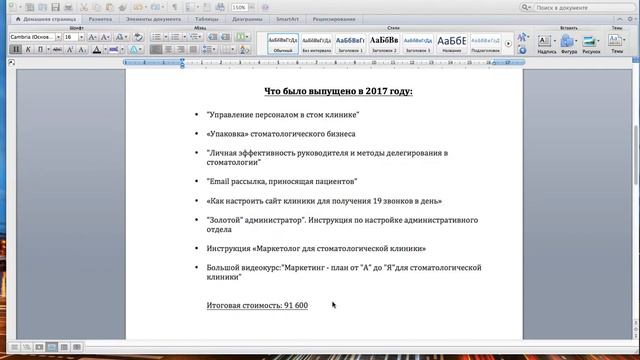640x360 pixels.
Task: Open font color dropdown arrow
Action: click(x=105, y=49)
